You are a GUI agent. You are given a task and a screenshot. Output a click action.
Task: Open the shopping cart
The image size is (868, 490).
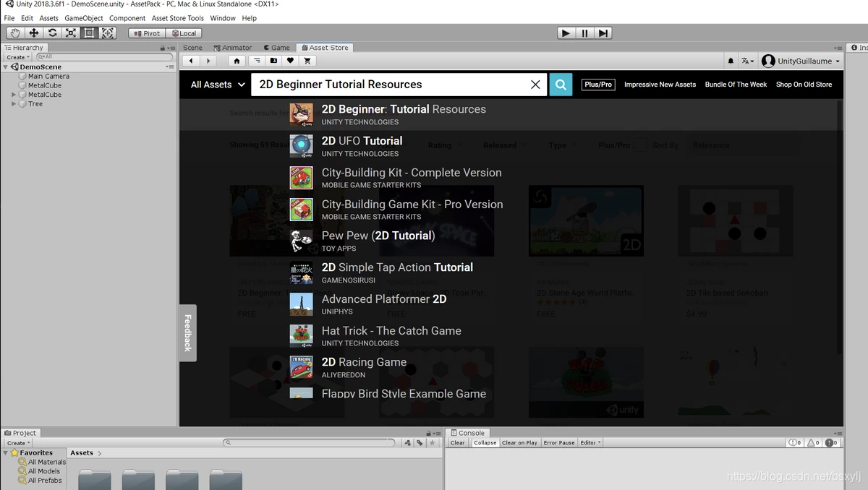[307, 61]
